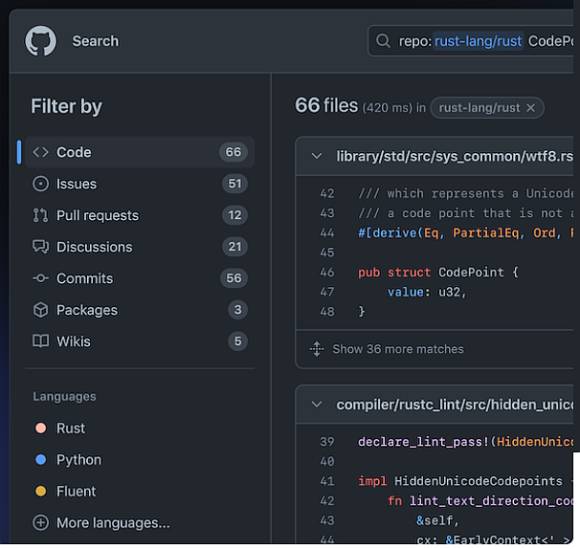Click line 42 comment 'which represents a Unicode'
The width and height of the screenshot is (580, 549).
pyautogui.click(x=465, y=193)
